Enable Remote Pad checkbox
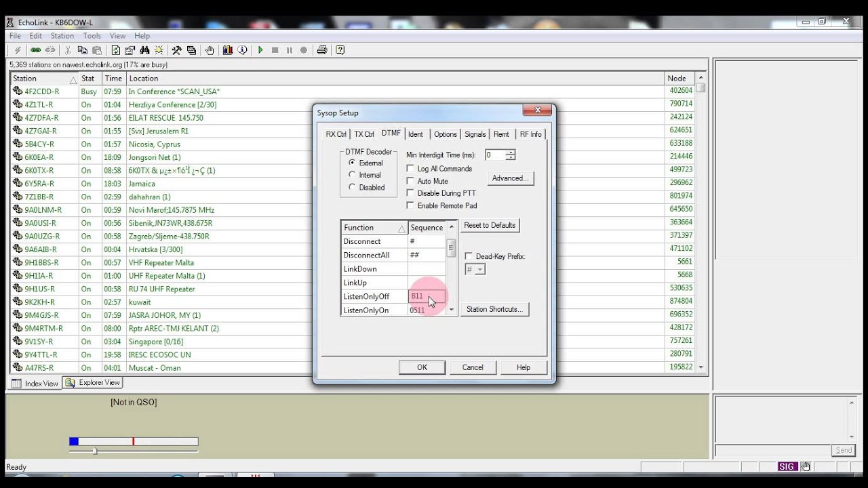This screenshot has height=488, width=868. tap(410, 205)
